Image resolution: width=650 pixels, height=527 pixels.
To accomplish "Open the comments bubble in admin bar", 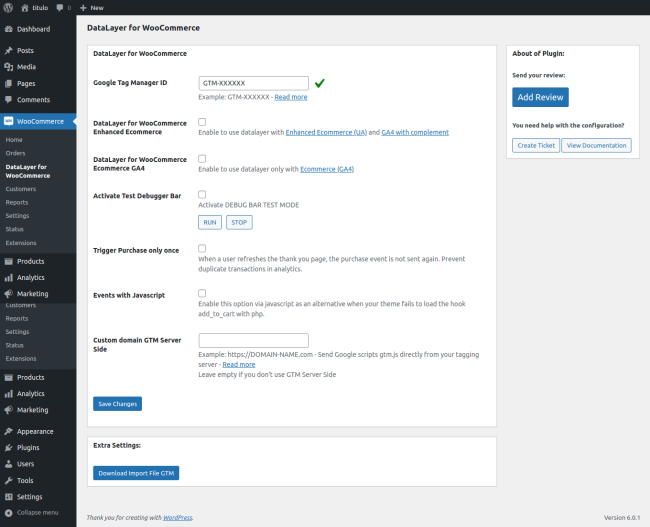I will click(x=60, y=7).
